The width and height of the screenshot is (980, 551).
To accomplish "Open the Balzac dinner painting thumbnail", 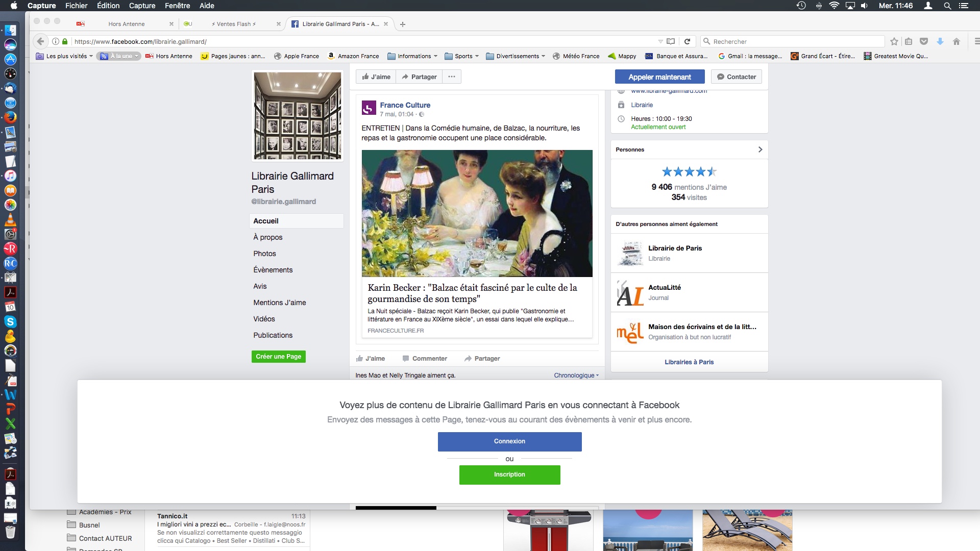I will click(x=477, y=213).
